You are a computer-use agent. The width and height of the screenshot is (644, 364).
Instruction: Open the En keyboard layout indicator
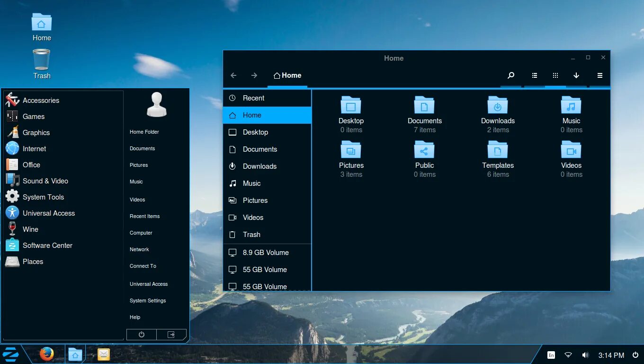pos(551,355)
